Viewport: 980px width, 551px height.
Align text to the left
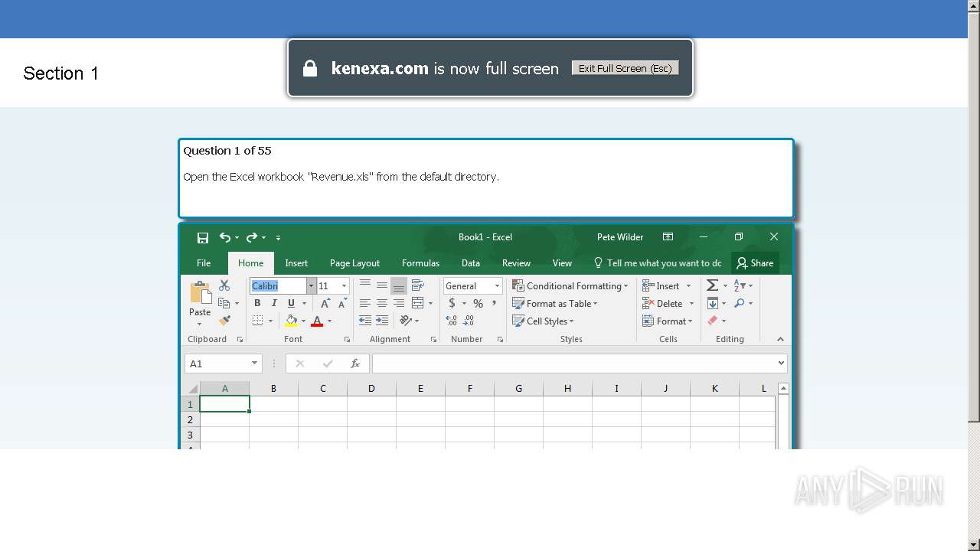[x=365, y=303]
